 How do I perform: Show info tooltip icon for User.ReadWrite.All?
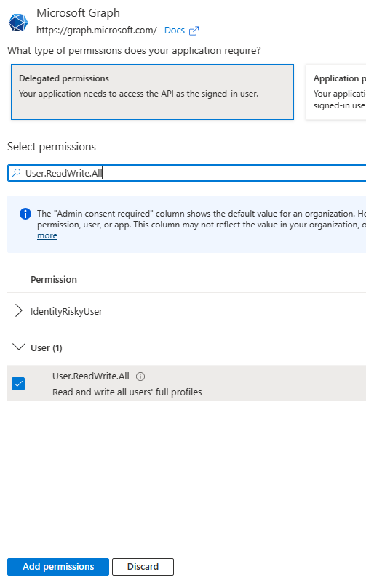(x=140, y=376)
